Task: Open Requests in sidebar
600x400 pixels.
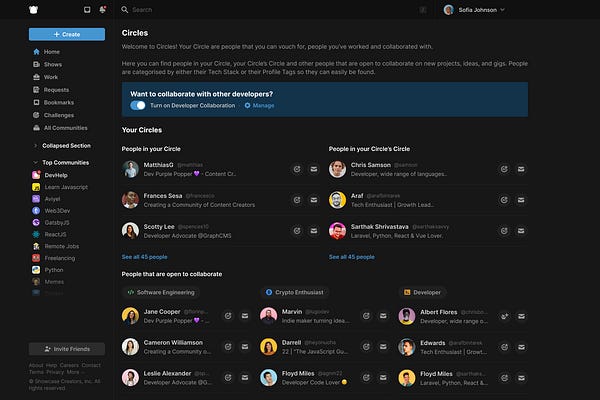Action: click(x=51, y=90)
